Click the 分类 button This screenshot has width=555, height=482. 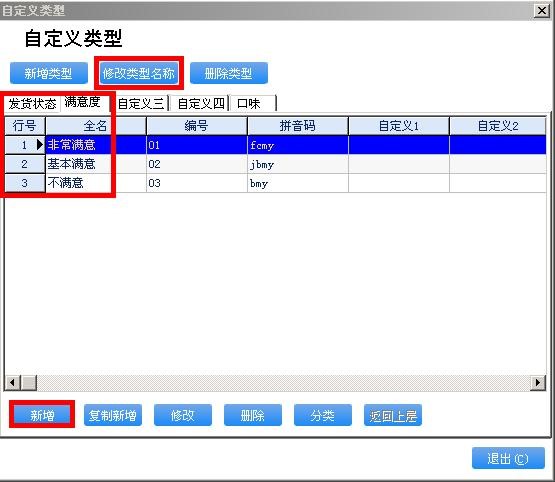click(x=323, y=415)
